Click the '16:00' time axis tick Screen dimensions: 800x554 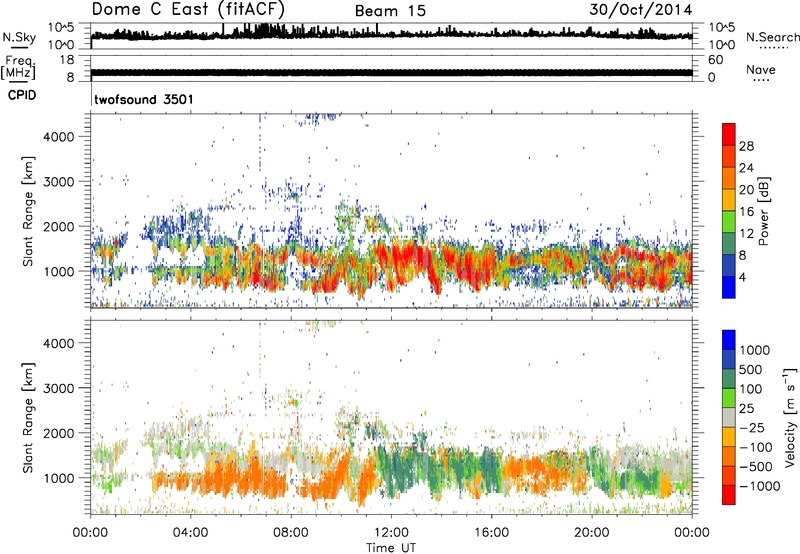click(x=491, y=533)
